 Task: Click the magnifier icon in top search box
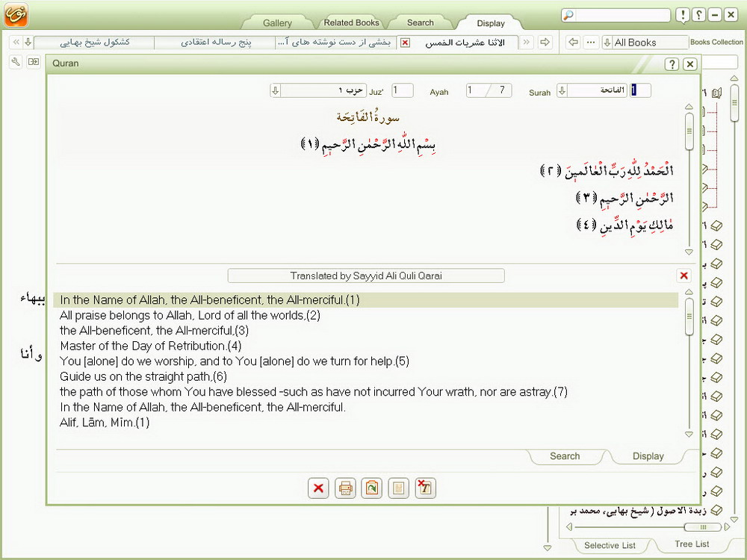568,15
